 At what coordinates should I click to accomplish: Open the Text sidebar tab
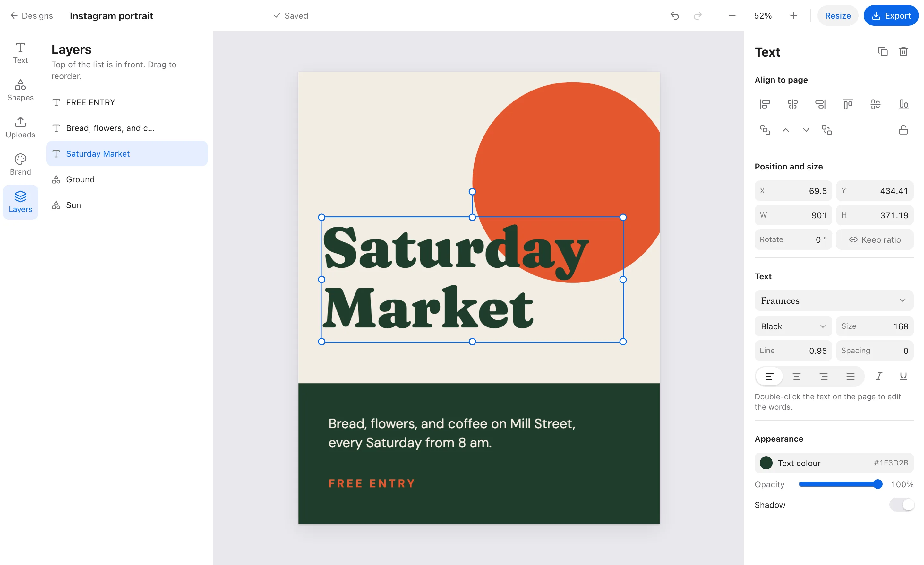click(20, 53)
